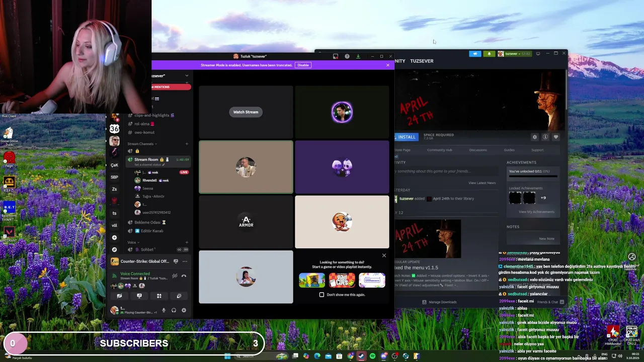This screenshot has height=362, width=644.
Task: Click LIVE badge next to streaming user
Action: click(184, 172)
